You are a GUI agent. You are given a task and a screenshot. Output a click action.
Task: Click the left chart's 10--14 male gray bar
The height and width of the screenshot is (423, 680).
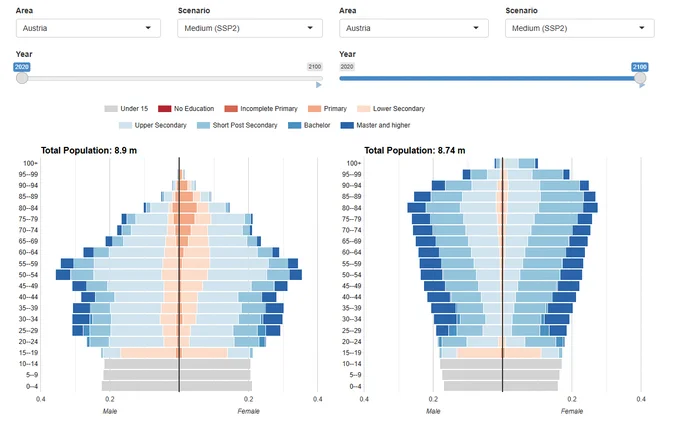(141, 364)
